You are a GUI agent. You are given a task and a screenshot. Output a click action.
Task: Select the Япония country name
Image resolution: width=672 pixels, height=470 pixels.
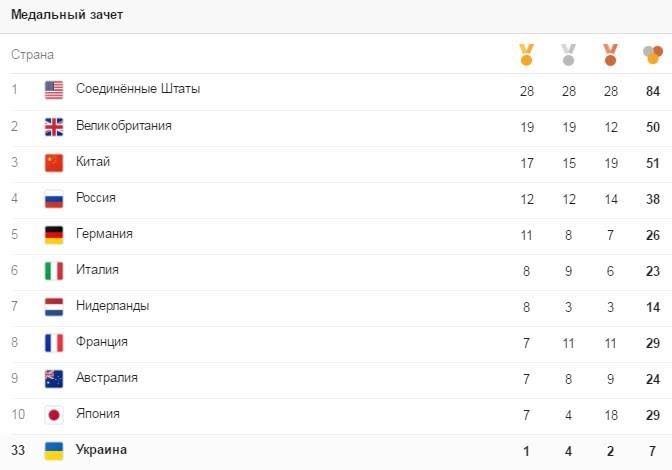coord(98,413)
